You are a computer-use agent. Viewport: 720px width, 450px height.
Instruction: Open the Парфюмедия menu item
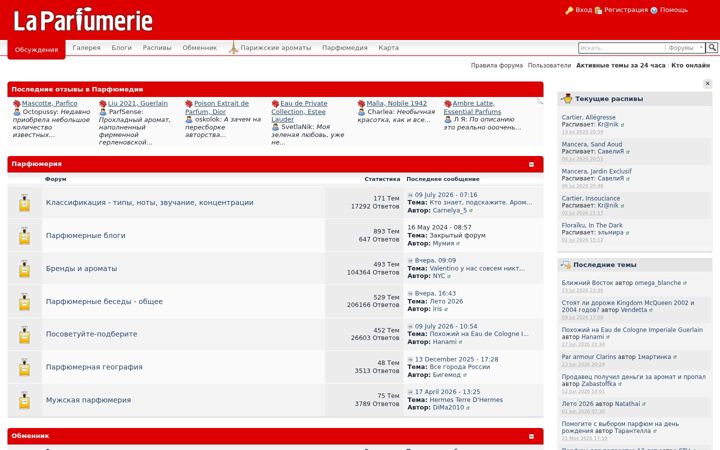[344, 47]
